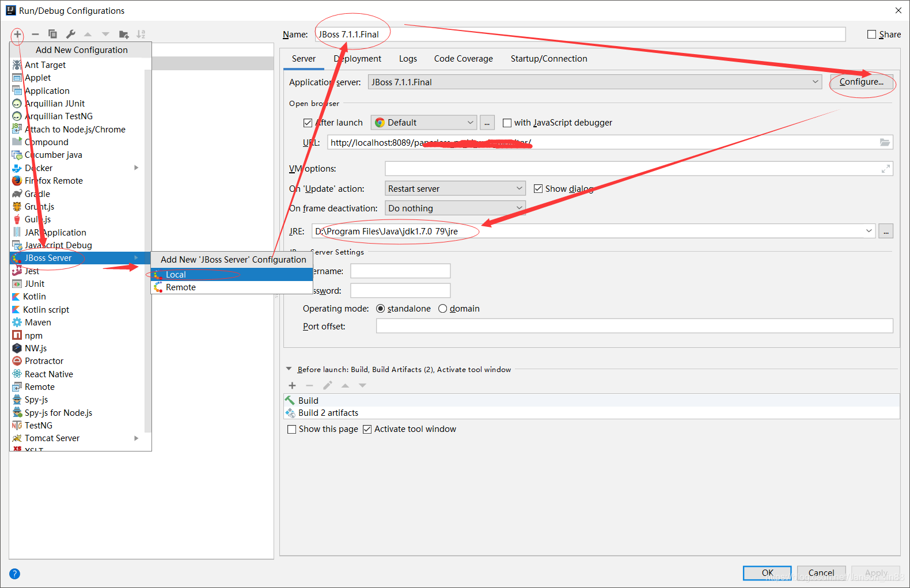This screenshot has width=910, height=588.
Task: Click the remove configuration minus icon
Action: click(x=35, y=34)
